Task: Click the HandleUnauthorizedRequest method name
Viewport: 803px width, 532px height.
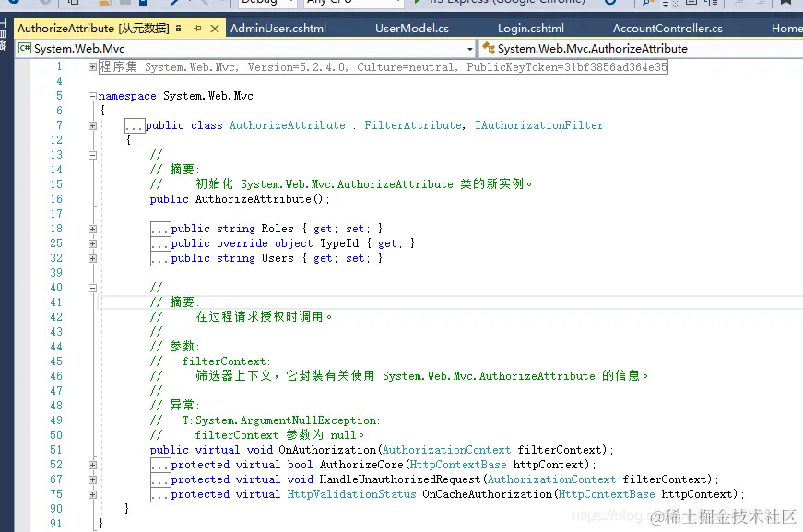Action: point(400,479)
